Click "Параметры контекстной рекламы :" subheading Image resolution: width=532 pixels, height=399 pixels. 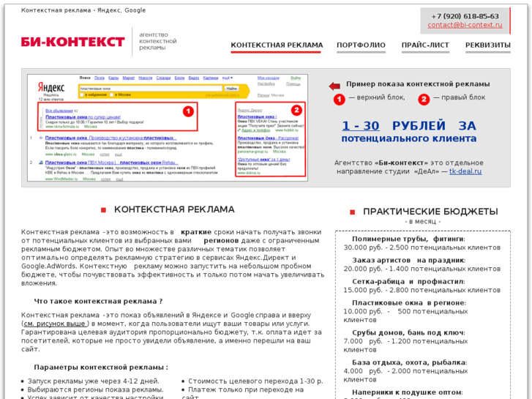click(x=101, y=367)
